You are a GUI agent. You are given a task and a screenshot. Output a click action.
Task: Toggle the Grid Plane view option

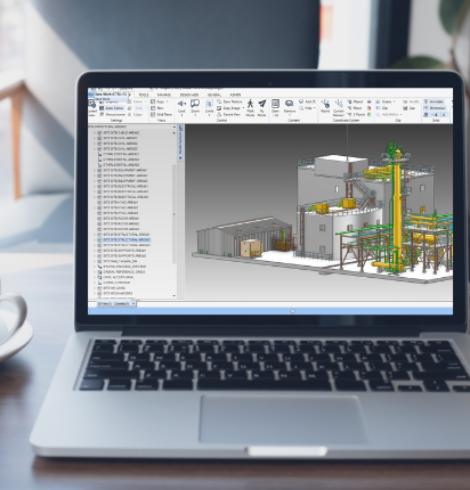tap(161, 114)
